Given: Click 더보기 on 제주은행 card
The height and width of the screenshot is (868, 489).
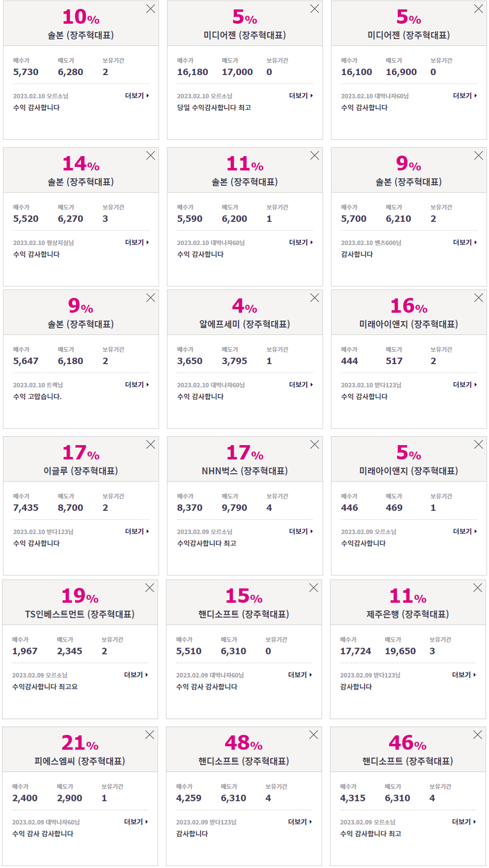Looking at the screenshot, I should pyautogui.click(x=464, y=675).
